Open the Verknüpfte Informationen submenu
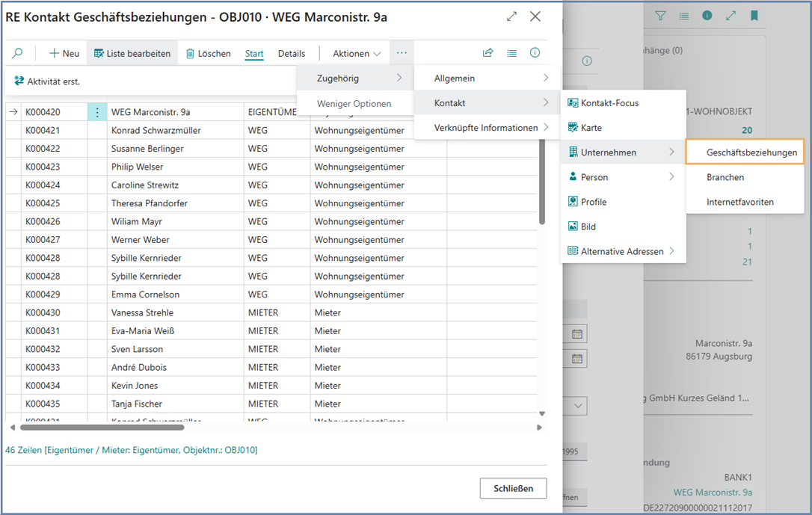This screenshot has width=812, height=515. click(487, 128)
